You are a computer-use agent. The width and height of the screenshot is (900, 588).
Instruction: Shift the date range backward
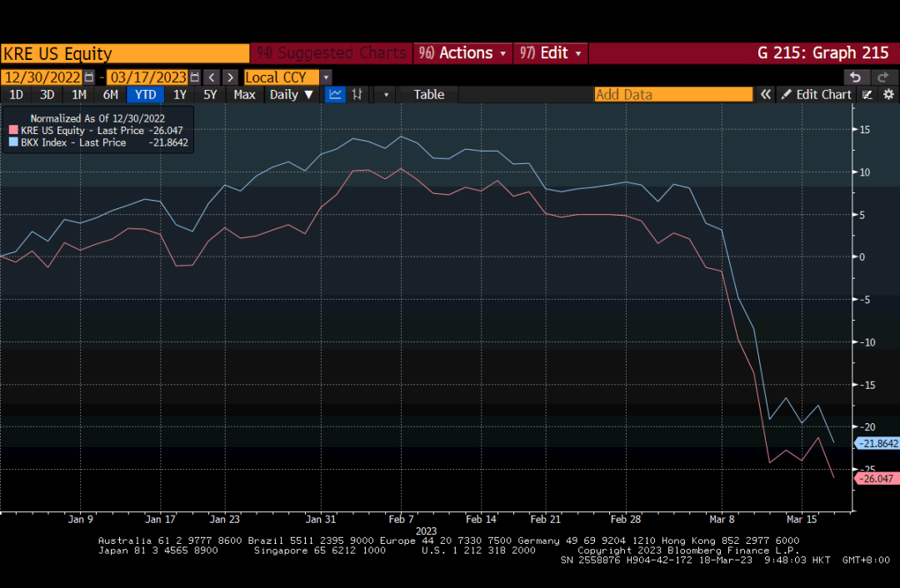click(x=212, y=77)
